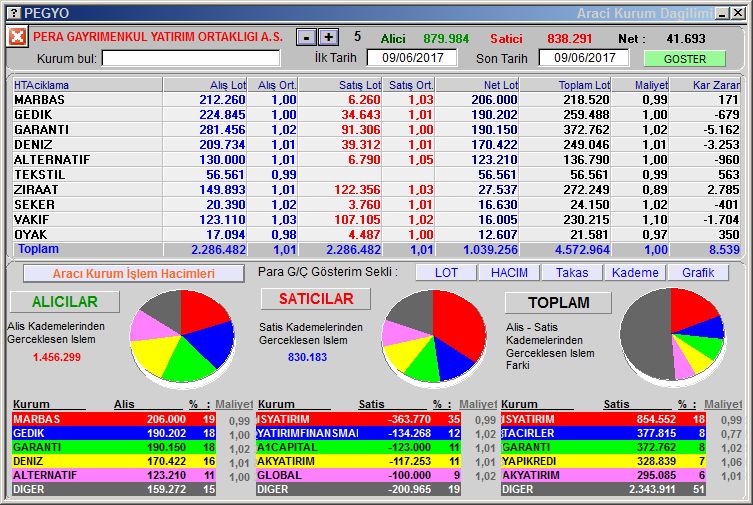Sort by the Net Lot column header

(477, 85)
